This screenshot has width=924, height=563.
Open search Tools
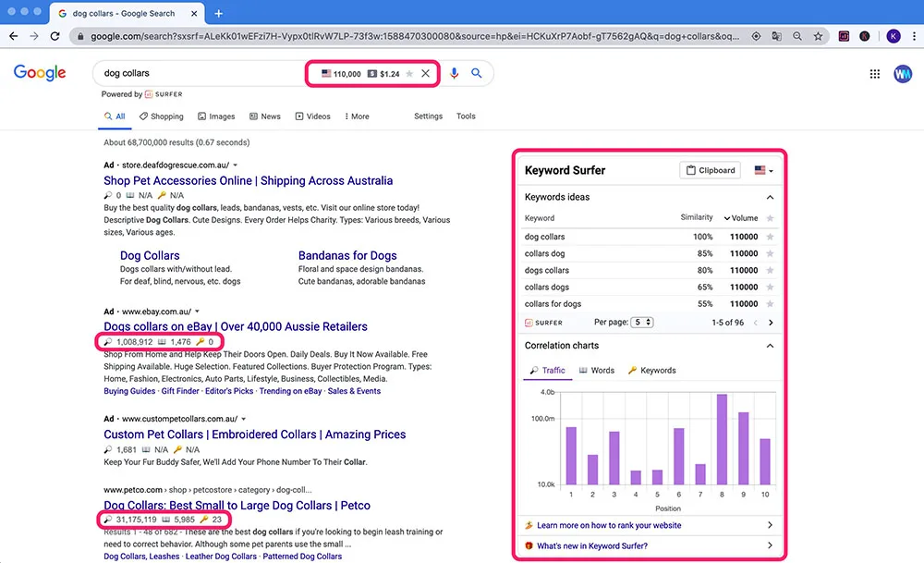pos(466,116)
